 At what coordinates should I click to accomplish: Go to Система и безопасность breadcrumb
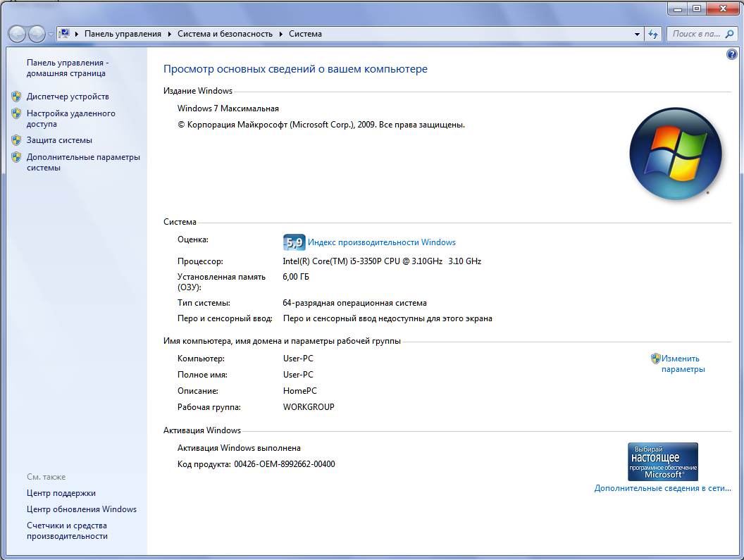pyautogui.click(x=225, y=35)
